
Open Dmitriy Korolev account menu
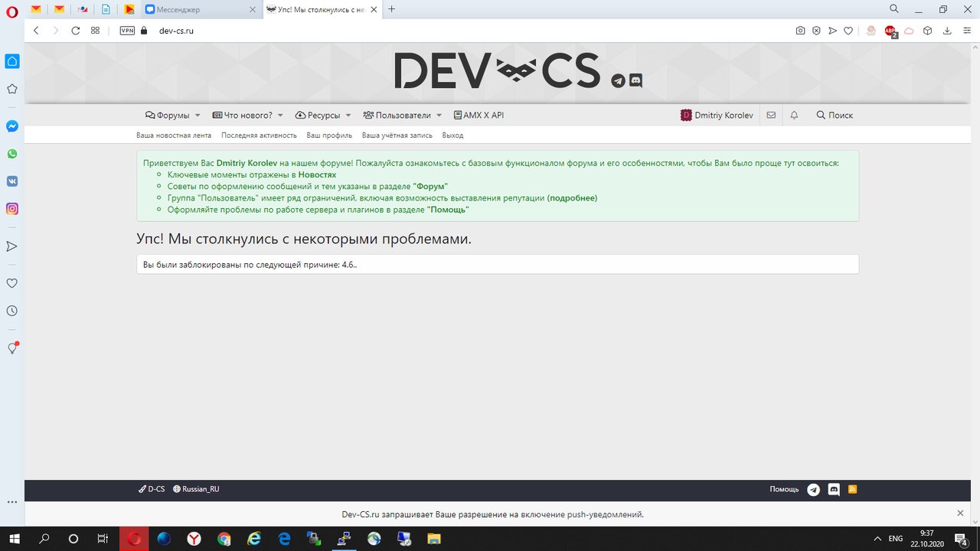[x=717, y=116]
